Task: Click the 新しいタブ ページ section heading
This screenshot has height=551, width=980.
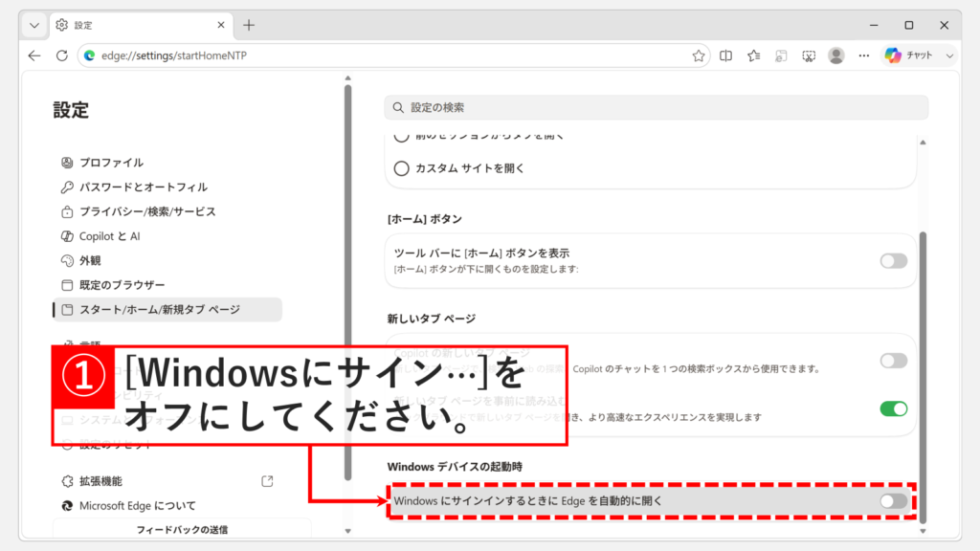Action: pyautogui.click(x=432, y=319)
